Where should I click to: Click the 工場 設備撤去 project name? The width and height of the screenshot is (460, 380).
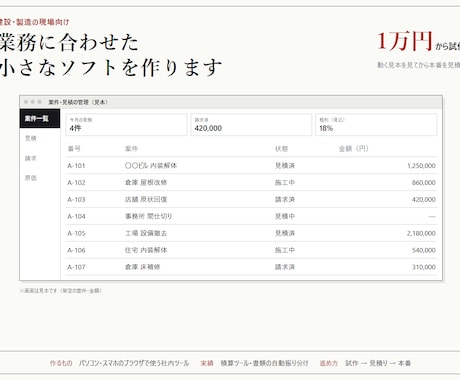pyautogui.click(x=146, y=233)
